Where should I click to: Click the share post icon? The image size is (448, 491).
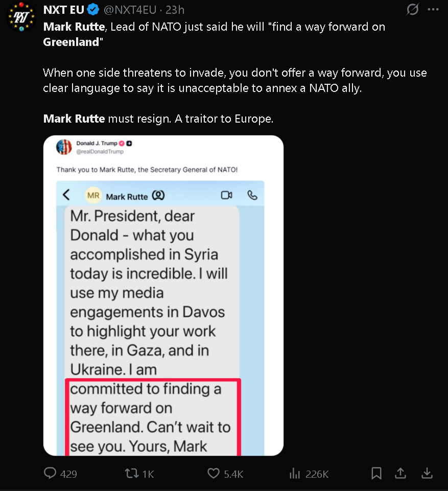click(x=401, y=474)
